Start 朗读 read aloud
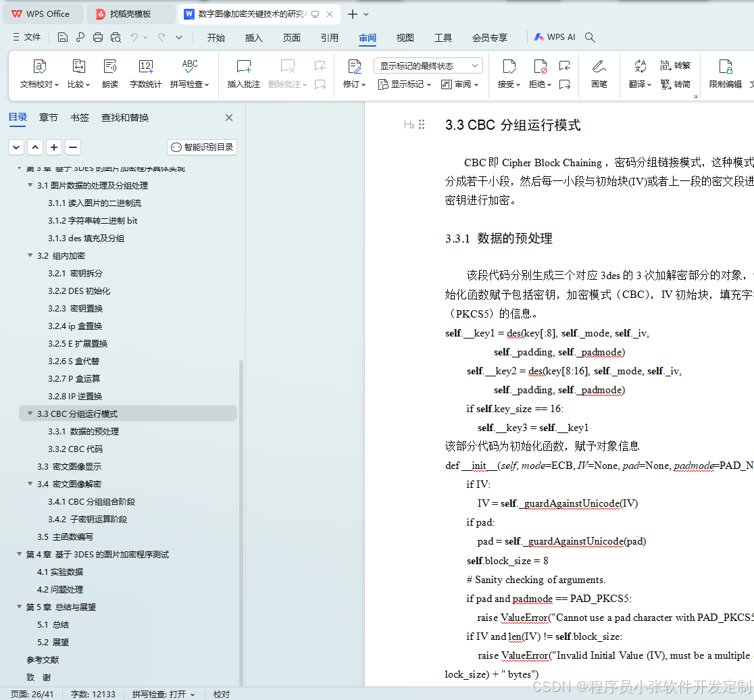The image size is (754, 700). point(110,74)
